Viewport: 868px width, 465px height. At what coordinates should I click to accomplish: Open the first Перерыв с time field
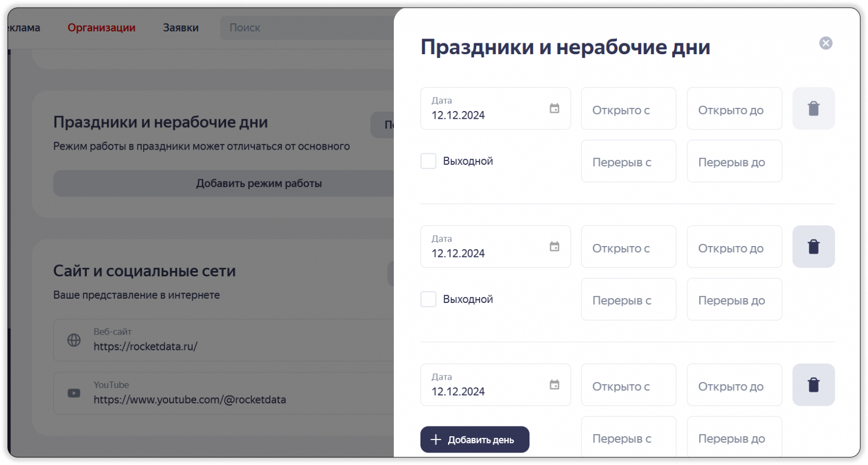point(628,161)
